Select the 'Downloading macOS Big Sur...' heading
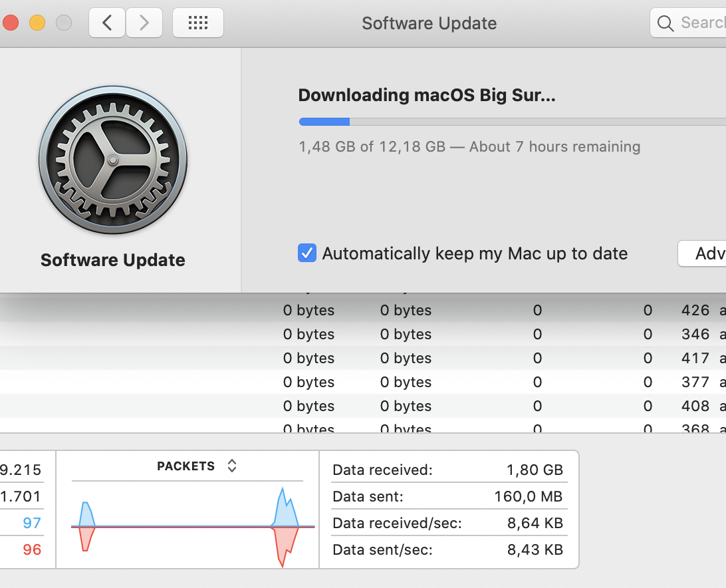The width and height of the screenshot is (726, 588). (x=427, y=96)
